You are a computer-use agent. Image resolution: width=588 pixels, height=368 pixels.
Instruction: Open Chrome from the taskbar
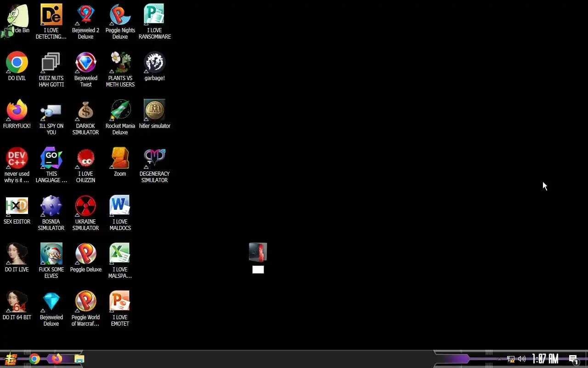click(34, 359)
